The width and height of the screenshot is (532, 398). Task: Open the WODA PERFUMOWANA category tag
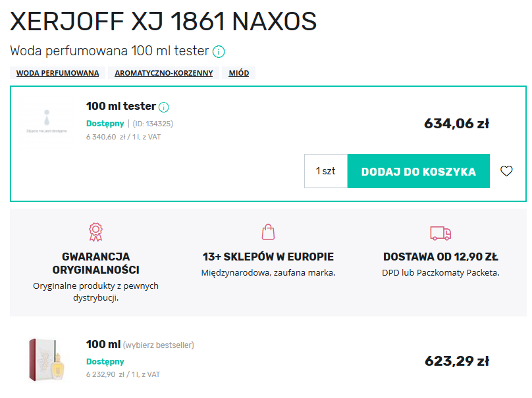57,73
